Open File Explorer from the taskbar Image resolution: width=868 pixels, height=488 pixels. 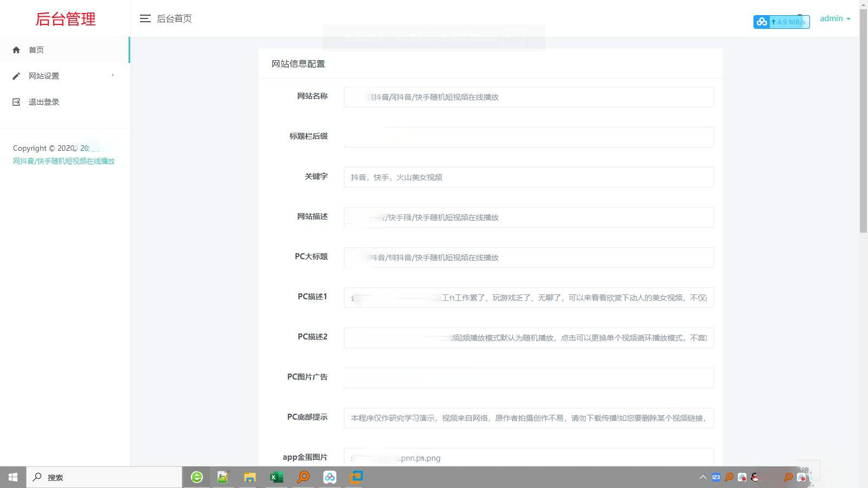pyautogui.click(x=250, y=477)
